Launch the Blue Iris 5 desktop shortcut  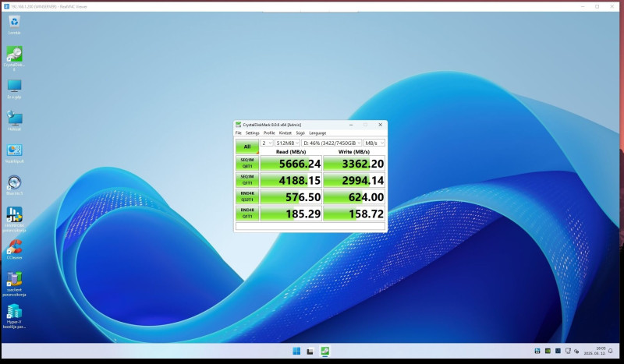tap(14, 186)
